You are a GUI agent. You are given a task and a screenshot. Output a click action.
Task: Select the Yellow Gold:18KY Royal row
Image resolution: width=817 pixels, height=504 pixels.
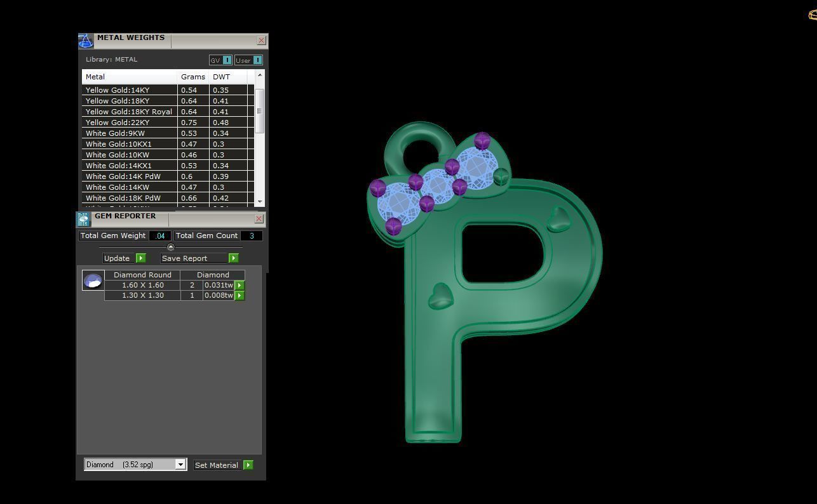pos(168,112)
